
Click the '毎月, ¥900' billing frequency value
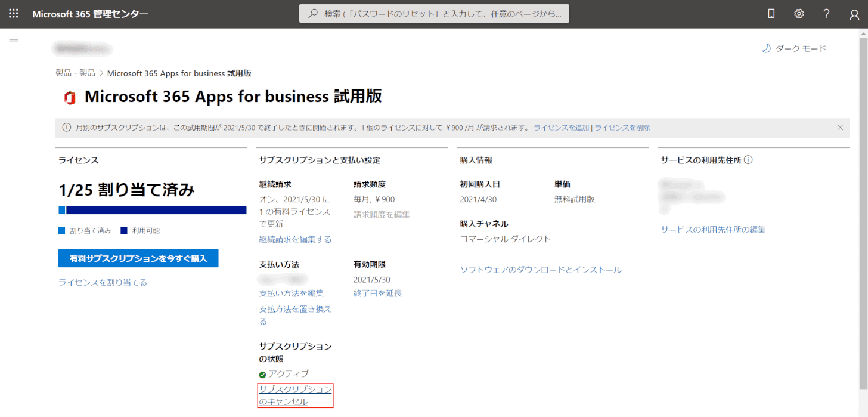(x=374, y=199)
